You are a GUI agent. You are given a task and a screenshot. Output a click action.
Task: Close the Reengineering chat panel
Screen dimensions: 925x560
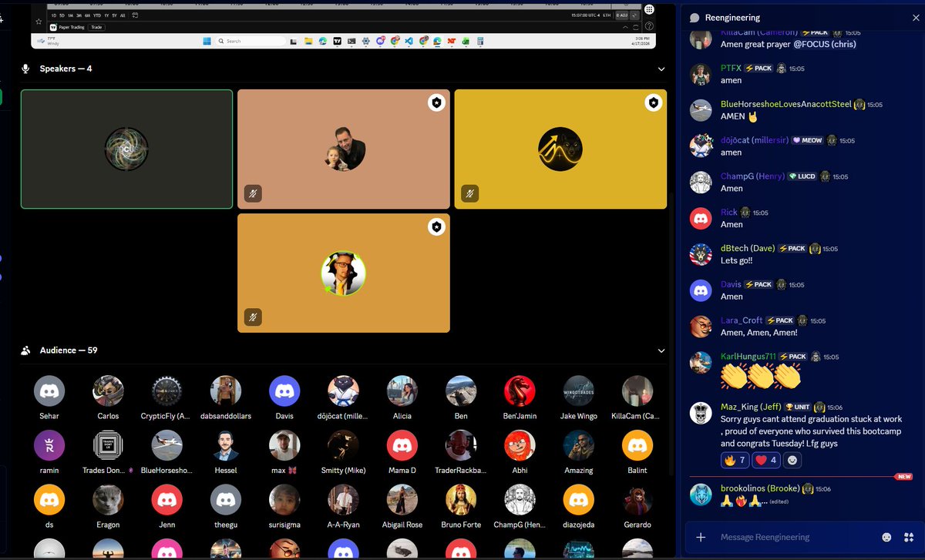click(x=915, y=17)
